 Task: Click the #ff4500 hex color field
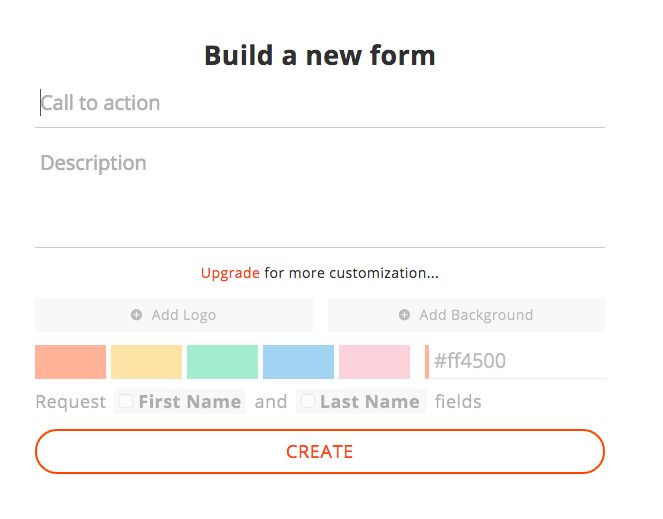point(515,361)
